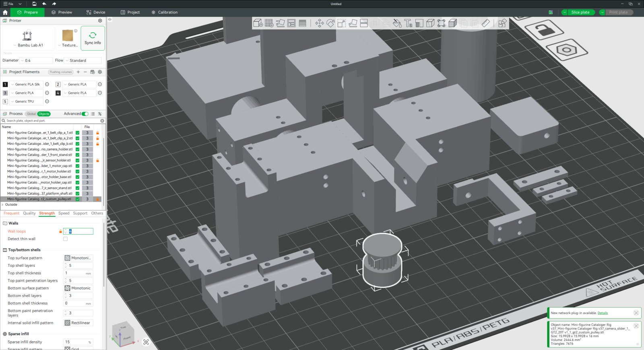Viewport: 644px width, 350px height.
Task: Click the Slice plate button
Action: [x=580, y=12]
